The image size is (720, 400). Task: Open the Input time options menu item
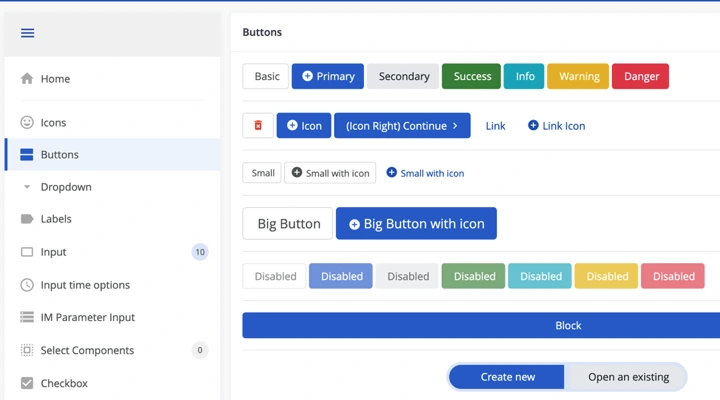[x=112, y=285]
